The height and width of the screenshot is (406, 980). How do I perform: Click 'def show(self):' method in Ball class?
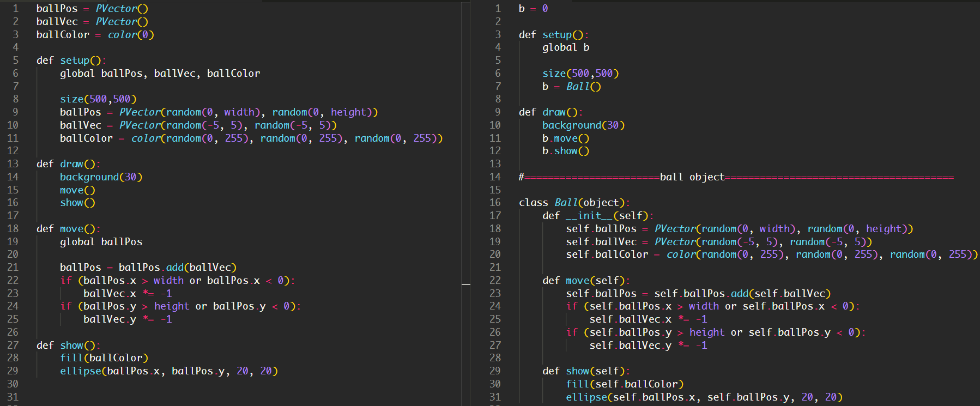point(585,371)
